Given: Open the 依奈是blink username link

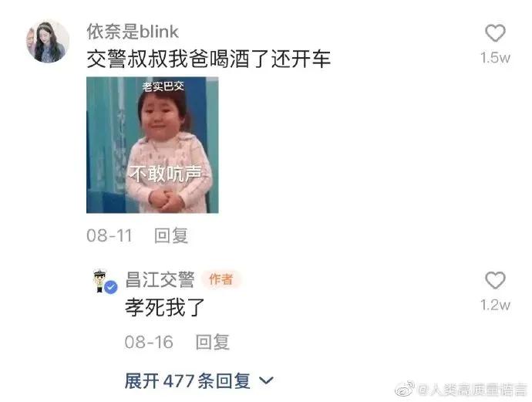Looking at the screenshot, I should 133,32.
